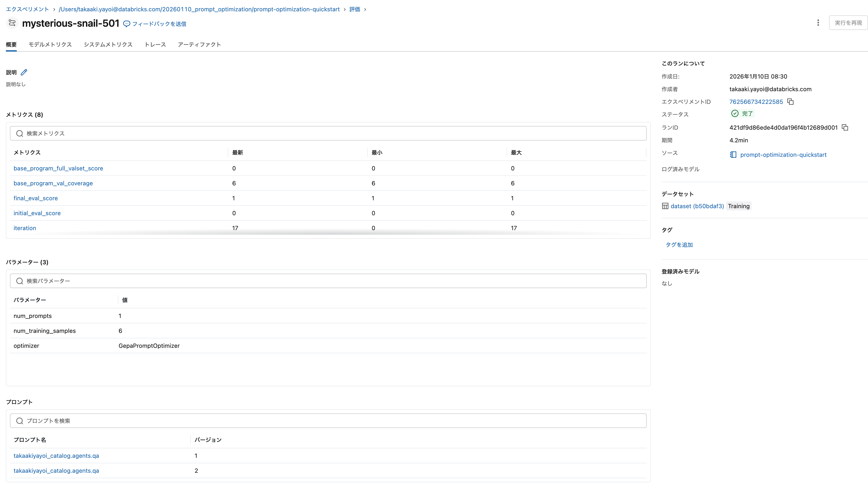Click the run graph icon beside mysterious-snail-501
Viewport: 868px width, 487px height.
pos(12,23)
